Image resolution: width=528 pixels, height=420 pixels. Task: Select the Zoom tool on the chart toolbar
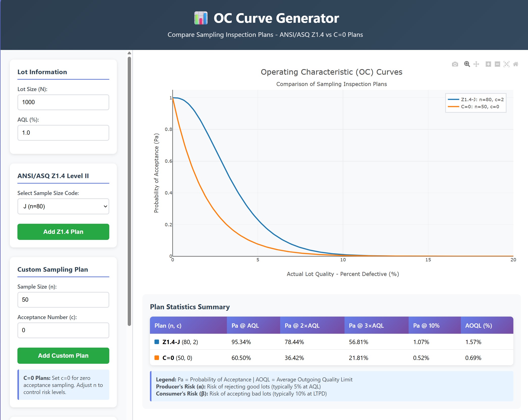[467, 64]
